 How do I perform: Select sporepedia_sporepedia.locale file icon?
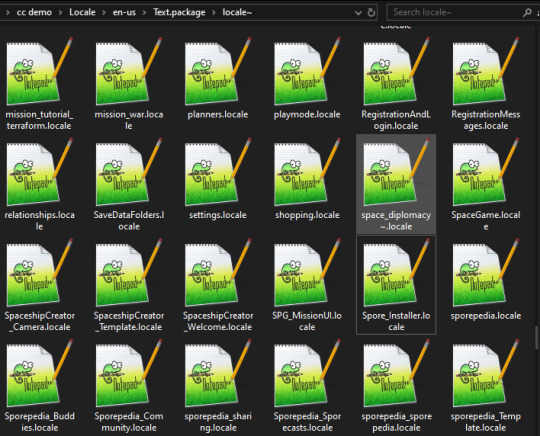pos(396,373)
